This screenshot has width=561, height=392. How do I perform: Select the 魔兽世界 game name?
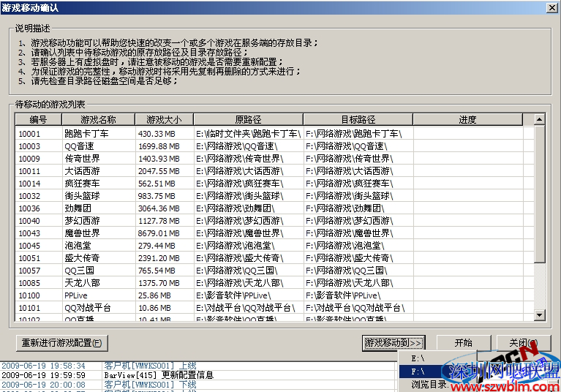click(82, 233)
